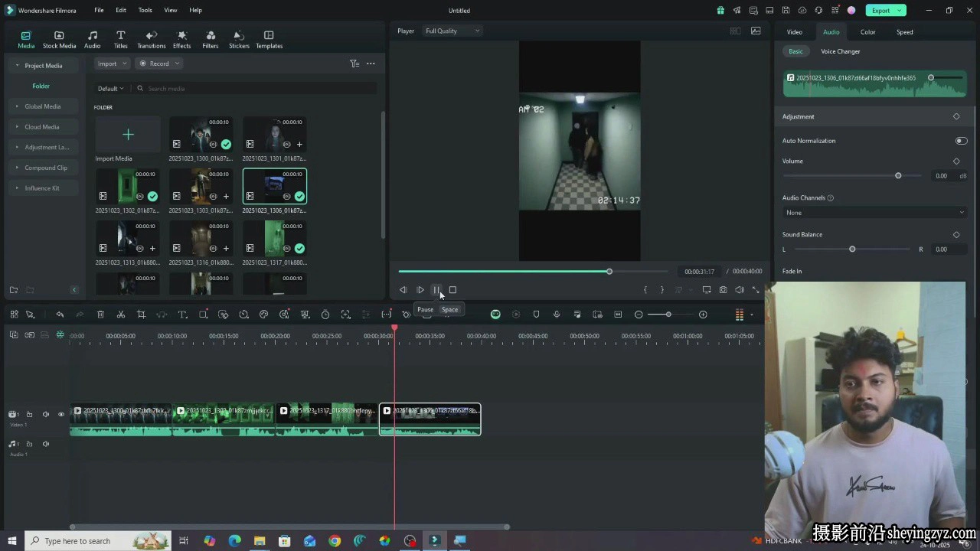Toggle Adjustment keyframe diamond
This screenshot has width=980, height=551.
point(956,116)
